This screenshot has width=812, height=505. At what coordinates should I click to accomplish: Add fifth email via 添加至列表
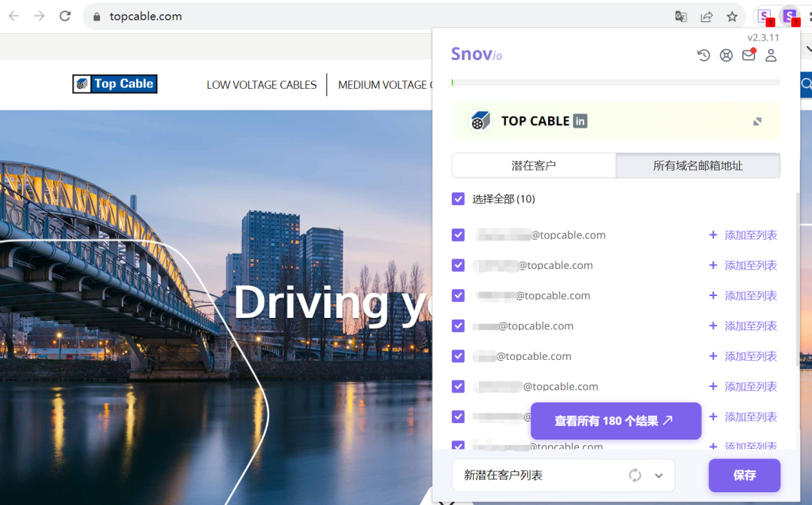point(743,356)
